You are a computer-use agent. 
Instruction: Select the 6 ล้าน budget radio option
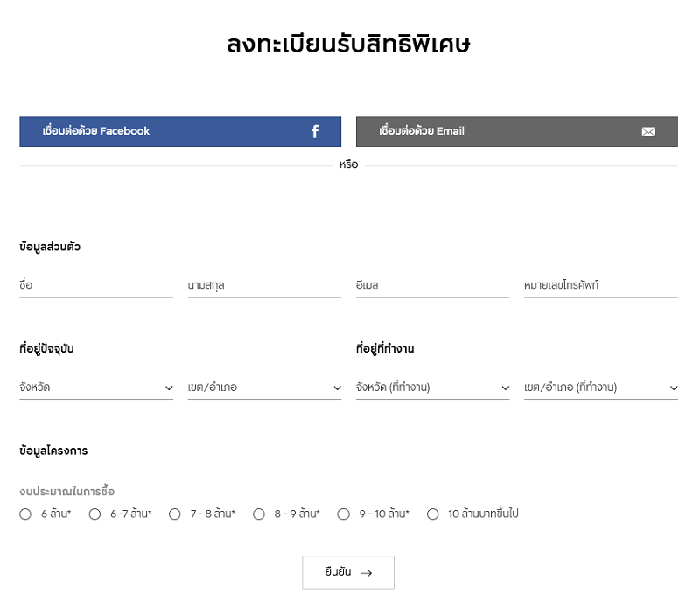25,514
